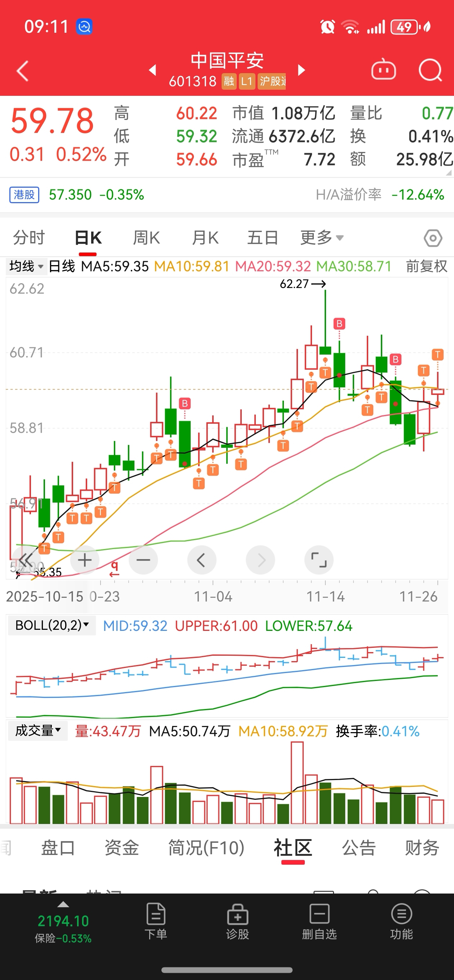Tap the MA20:59.32 value
Image resolution: width=454 pixels, height=980 pixels.
(x=273, y=266)
